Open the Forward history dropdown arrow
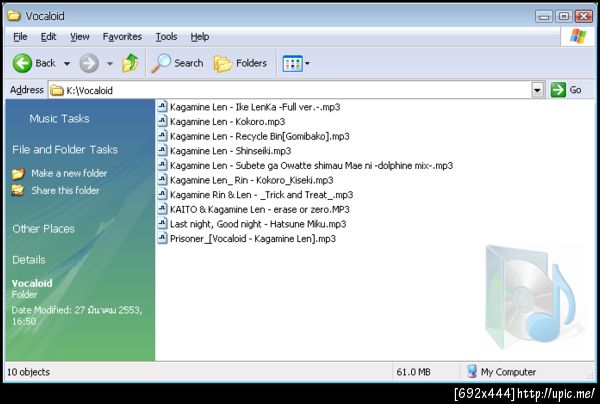Screen dimensions: 600x404 click(x=110, y=64)
